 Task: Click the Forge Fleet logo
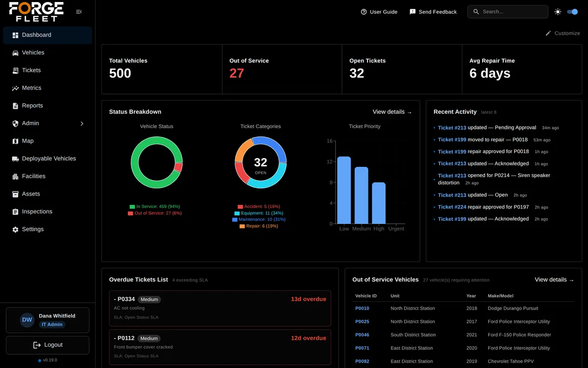coord(36,12)
